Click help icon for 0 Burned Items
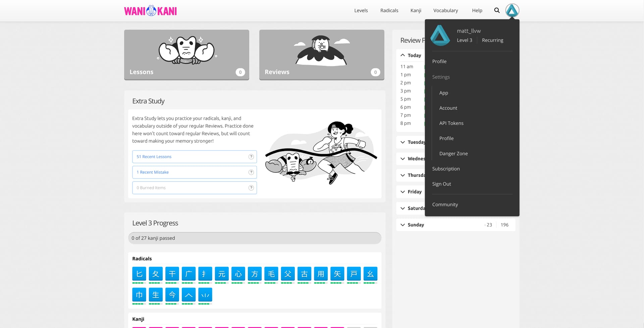The image size is (644, 328). [x=251, y=188]
